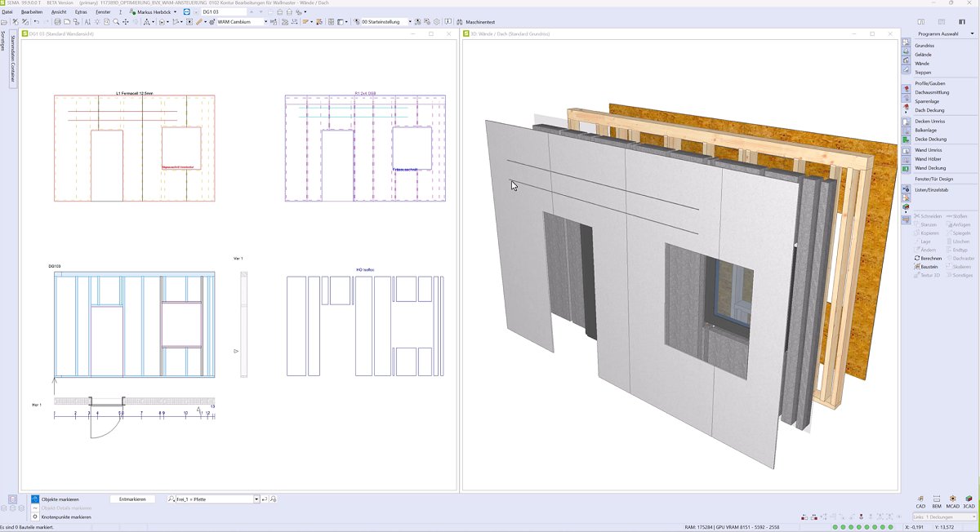Open the Extras menu
The height and width of the screenshot is (532, 980).
pyautogui.click(x=81, y=12)
